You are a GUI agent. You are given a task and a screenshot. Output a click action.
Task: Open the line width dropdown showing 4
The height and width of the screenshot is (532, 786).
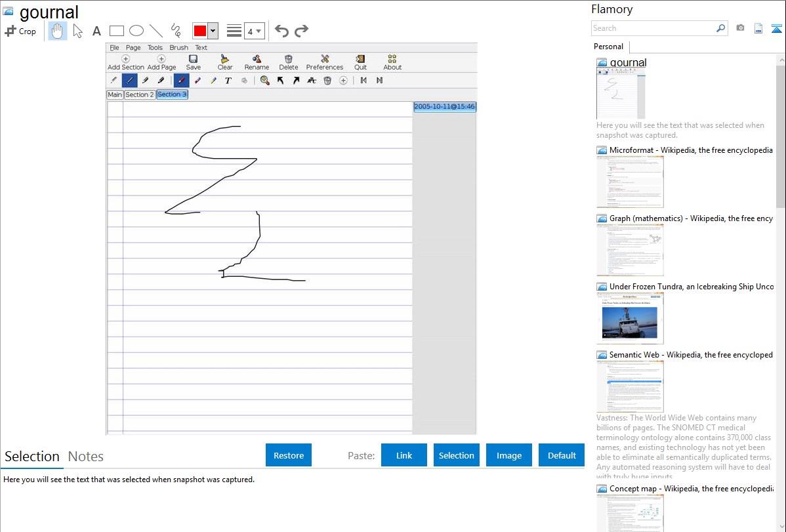[x=254, y=31]
